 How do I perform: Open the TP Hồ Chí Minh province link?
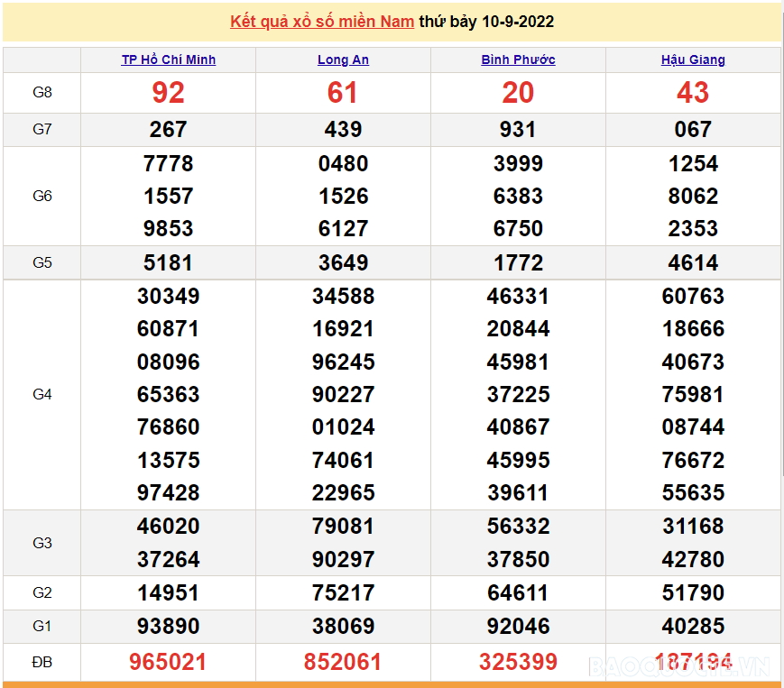coord(169,60)
